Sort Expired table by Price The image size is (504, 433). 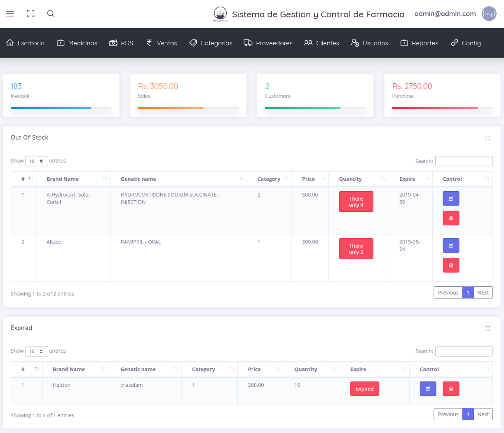click(261, 369)
